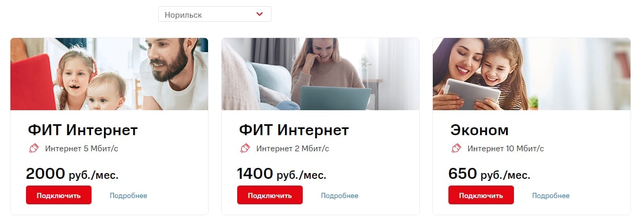Click the 650 руб./мес. price text
644x223 pixels.
click(x=490, y=174)
